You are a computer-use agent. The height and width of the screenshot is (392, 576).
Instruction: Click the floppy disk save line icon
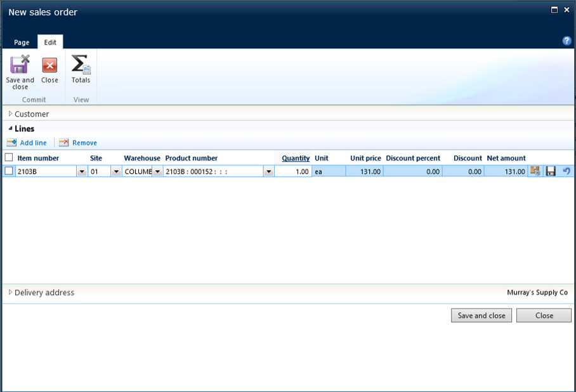[551, 171]
